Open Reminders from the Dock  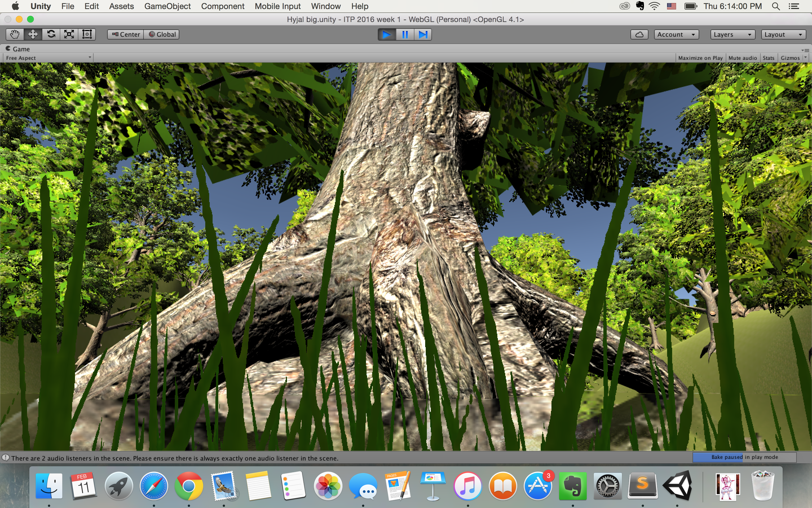coord(293,486)
